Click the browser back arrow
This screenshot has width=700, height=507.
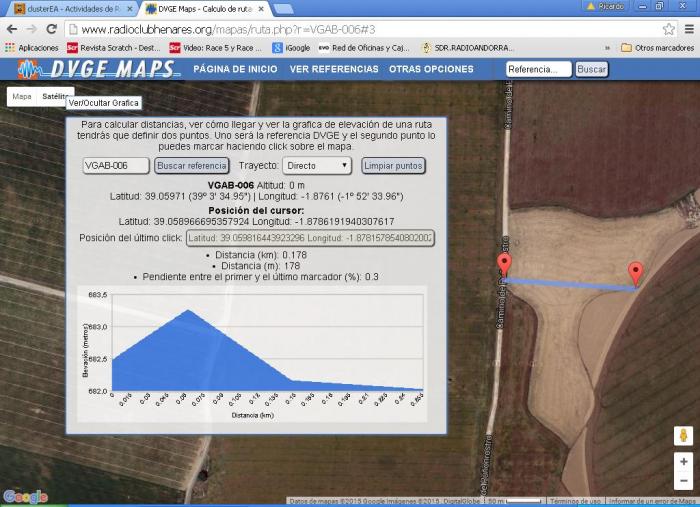[x=12, y=29]
